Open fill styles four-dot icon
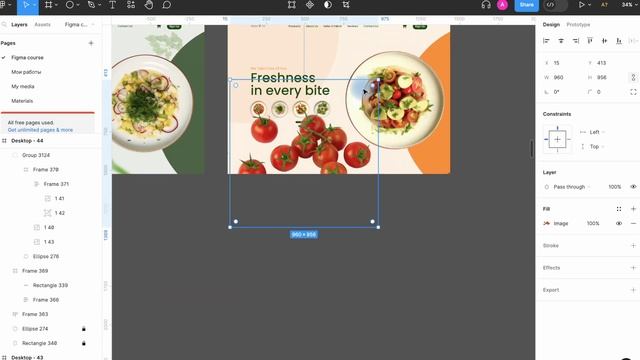This screenshot has height=360, width=640. coord(619,209)
